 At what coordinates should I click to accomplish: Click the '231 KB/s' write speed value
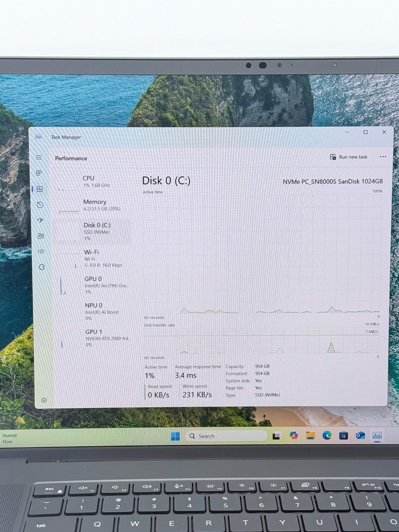[197, 395]
